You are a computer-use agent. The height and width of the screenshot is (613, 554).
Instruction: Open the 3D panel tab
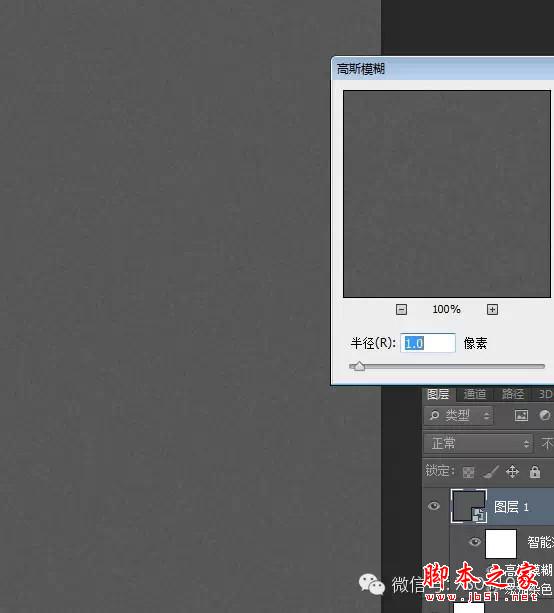(x=545, y=394)
